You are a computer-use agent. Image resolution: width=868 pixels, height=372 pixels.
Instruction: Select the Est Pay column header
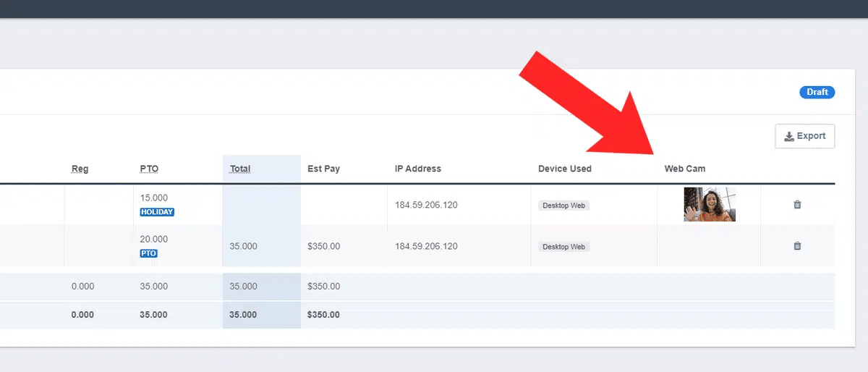tap(323, 169)
